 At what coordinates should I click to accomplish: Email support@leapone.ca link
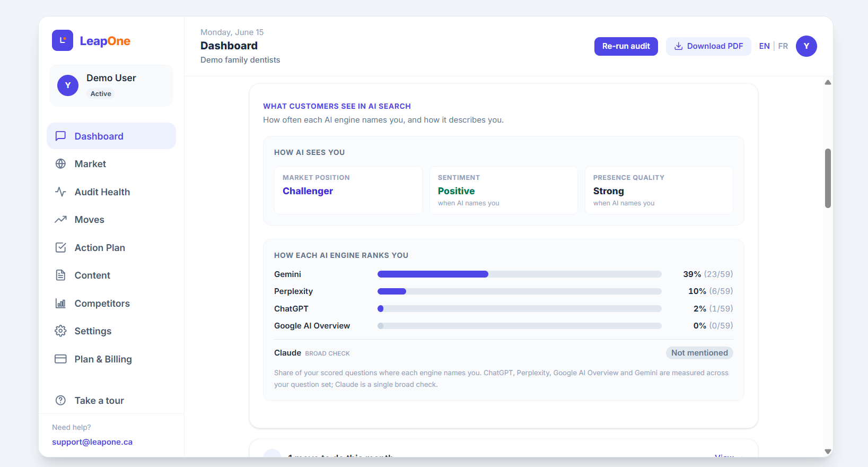click(x=92, y=442)
